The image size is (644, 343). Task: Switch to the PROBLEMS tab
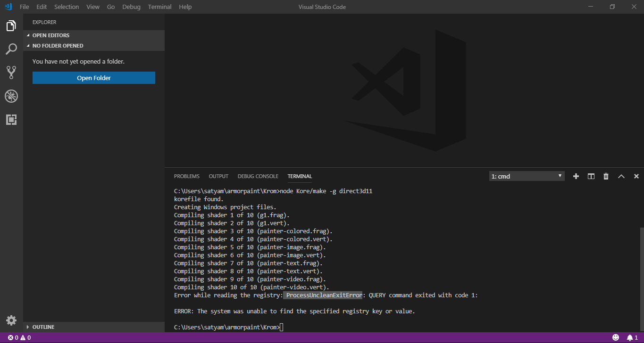(x=186, y=176)
